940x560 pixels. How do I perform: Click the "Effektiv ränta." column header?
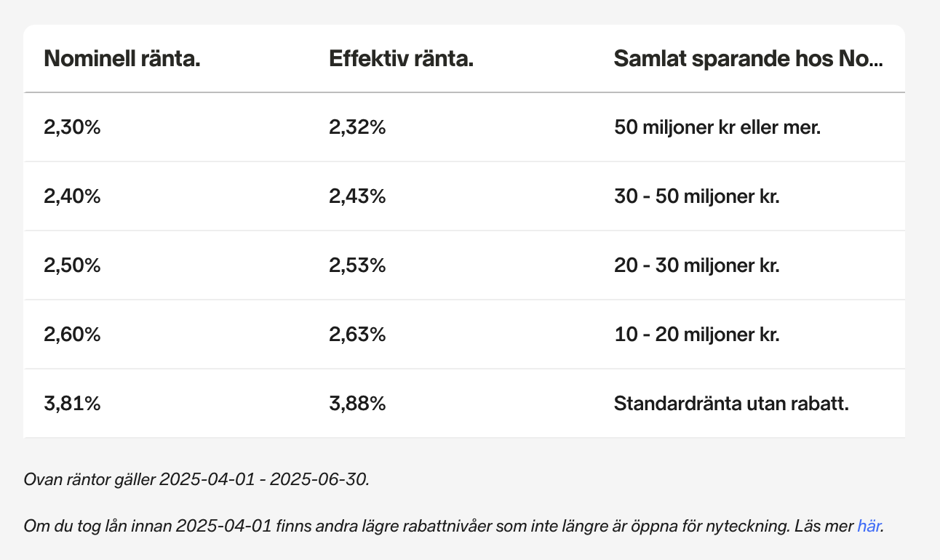coord(401,59)
